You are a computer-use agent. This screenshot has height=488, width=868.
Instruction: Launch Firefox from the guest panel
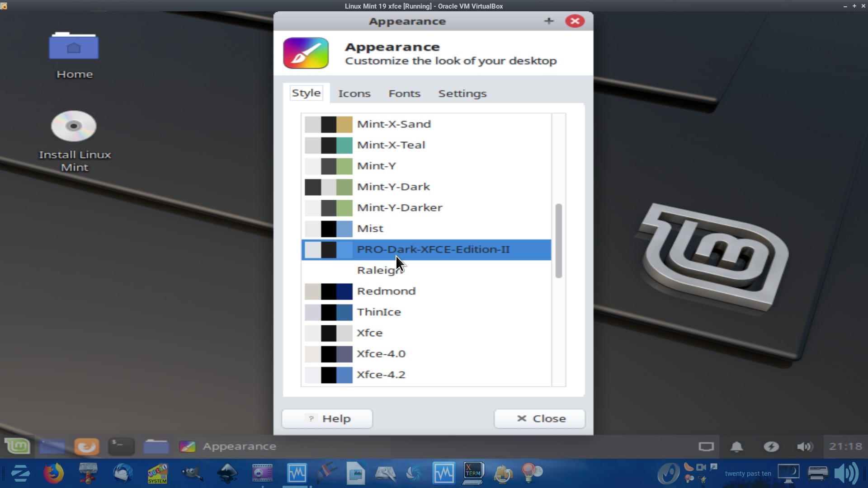click(x=86, y=446)
